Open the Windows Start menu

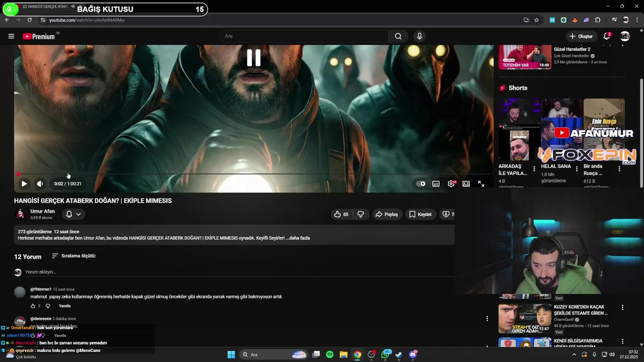(x=231, y=354)
